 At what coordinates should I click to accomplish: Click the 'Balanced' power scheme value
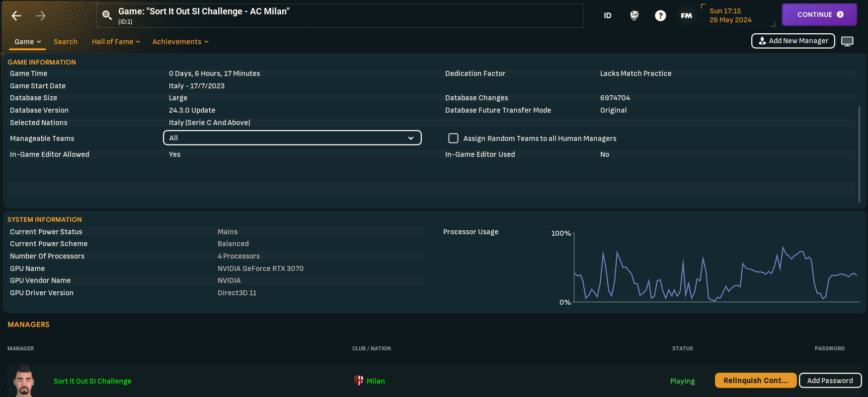tap(233, 244)
